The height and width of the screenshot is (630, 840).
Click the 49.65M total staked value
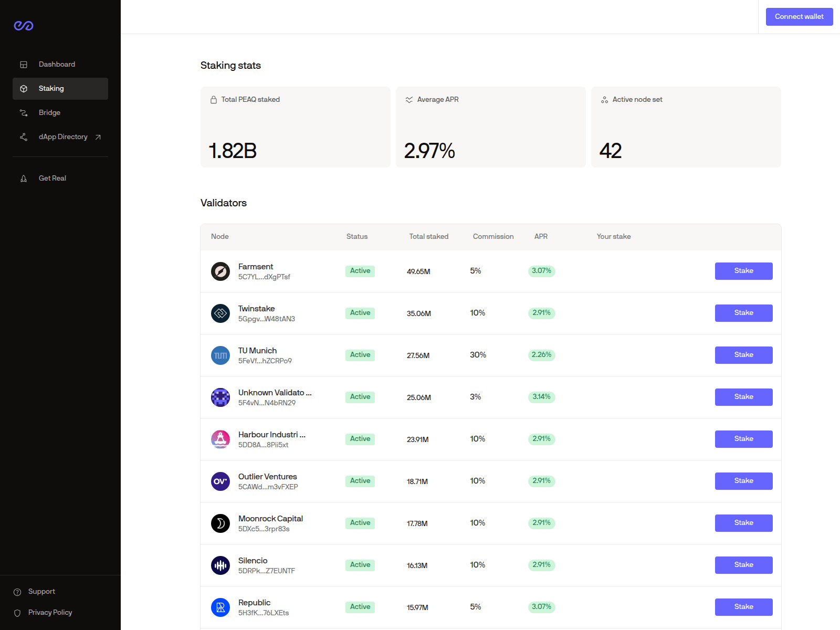click(x=418, y=271)
